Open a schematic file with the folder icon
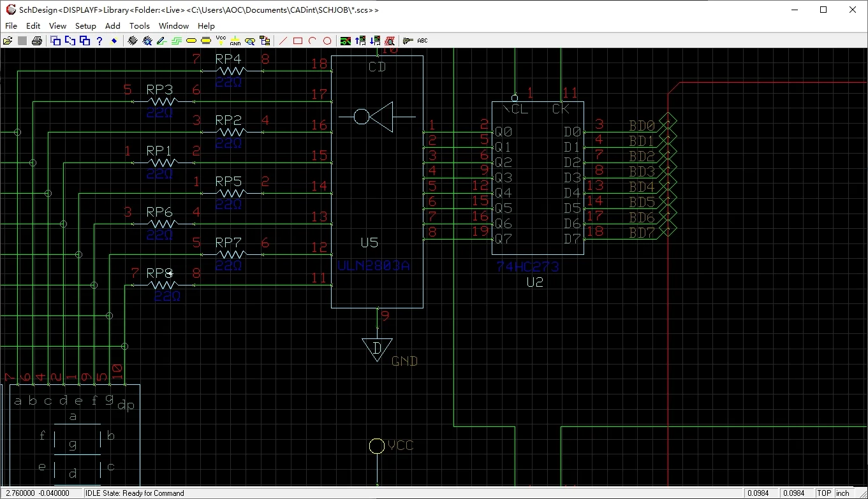This screenshot has width=868, height=499. click(x=8, y=40)
